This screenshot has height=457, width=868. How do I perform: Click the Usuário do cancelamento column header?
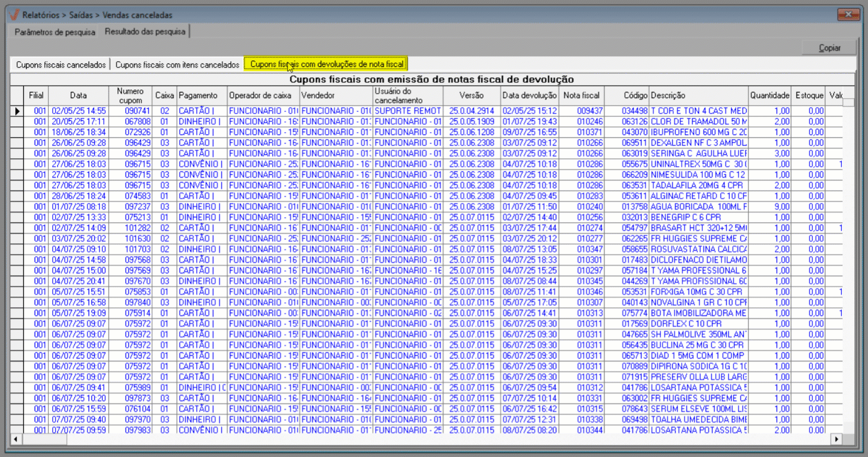coord(407,95)
